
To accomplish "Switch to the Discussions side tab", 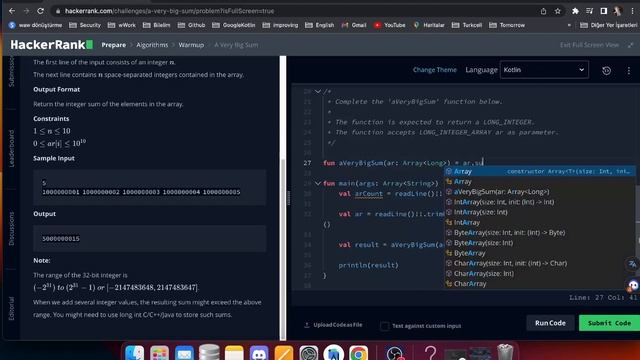I will pos(11,229).
